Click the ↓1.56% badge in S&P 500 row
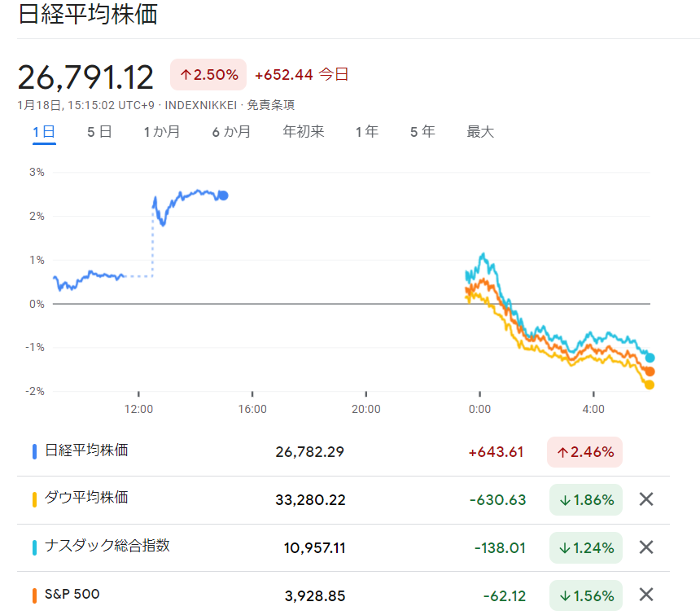Viewport: 700px width, 615px height. click(586, 595)
